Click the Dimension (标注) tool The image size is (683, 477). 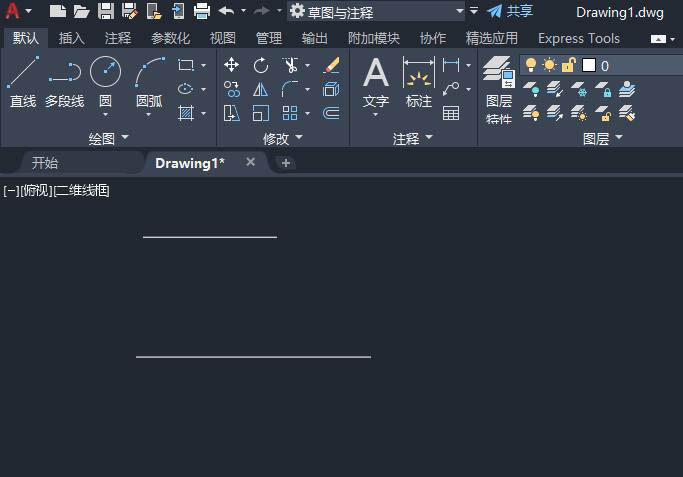(419, 82)
